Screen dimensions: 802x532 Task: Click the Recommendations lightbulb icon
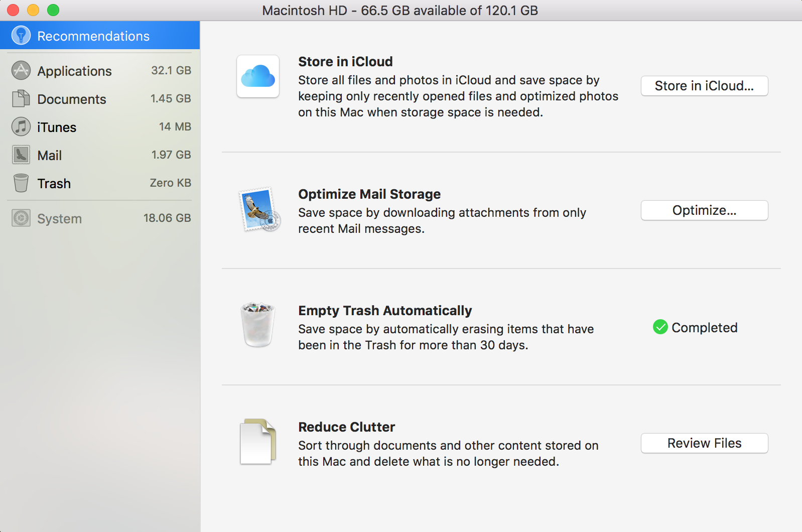21,36
